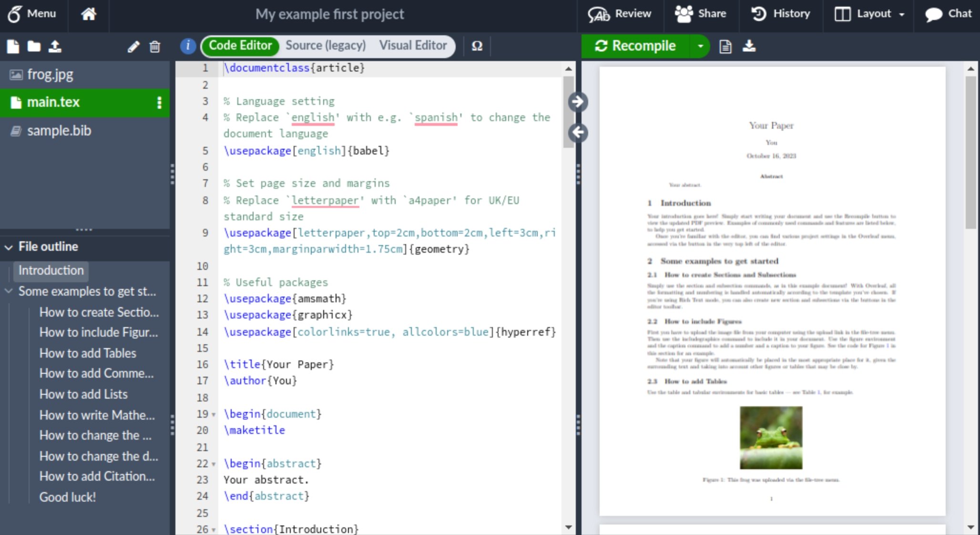
Task: Place cursor on the \maketitle line
Action: click(254, 431)
